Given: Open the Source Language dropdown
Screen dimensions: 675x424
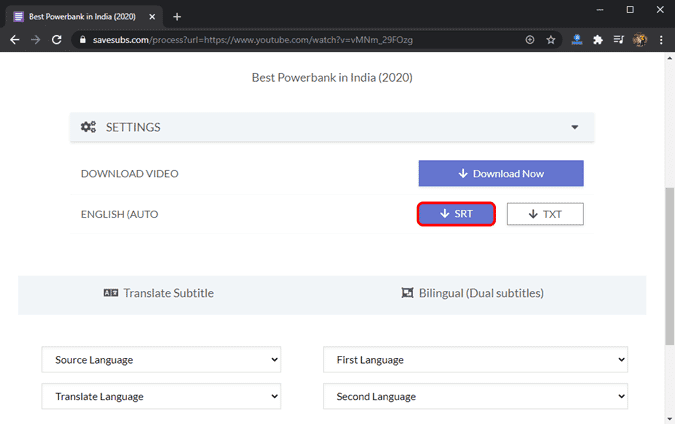Looking at the screenshot, I should click(x=161, y=359).
